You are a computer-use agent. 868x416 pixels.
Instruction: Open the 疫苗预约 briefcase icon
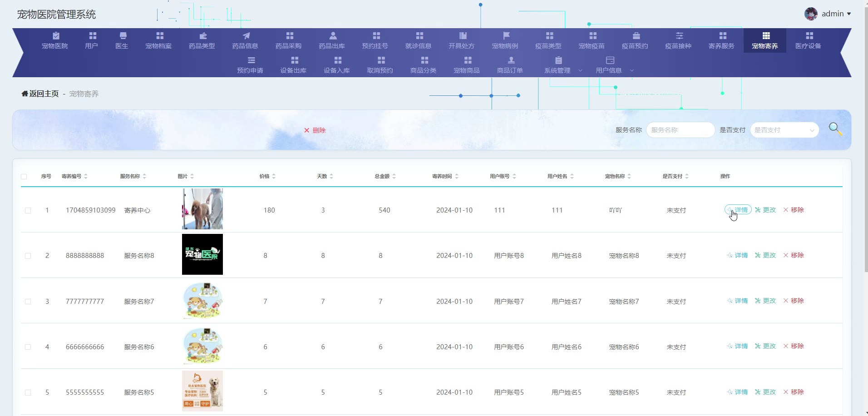coord(636,36)
